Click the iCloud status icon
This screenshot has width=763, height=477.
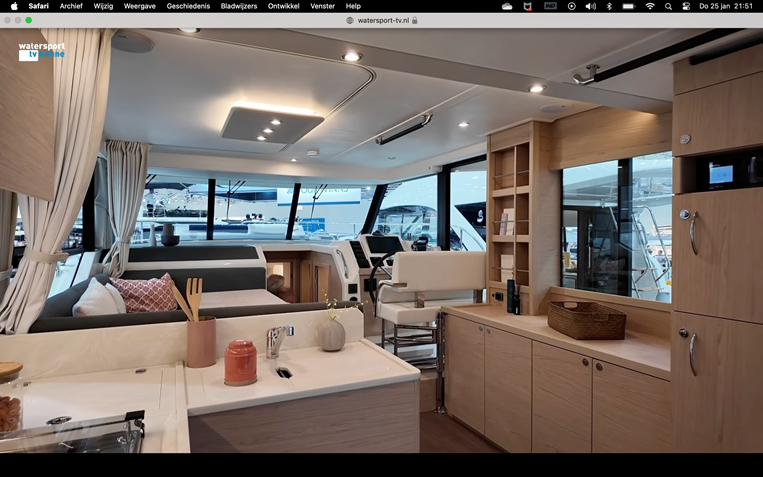click(507, 6)
